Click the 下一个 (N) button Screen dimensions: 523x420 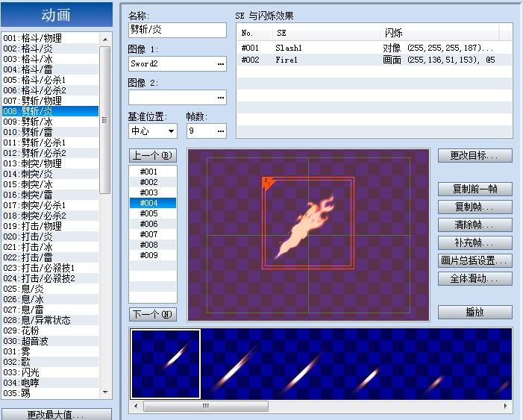153,314
